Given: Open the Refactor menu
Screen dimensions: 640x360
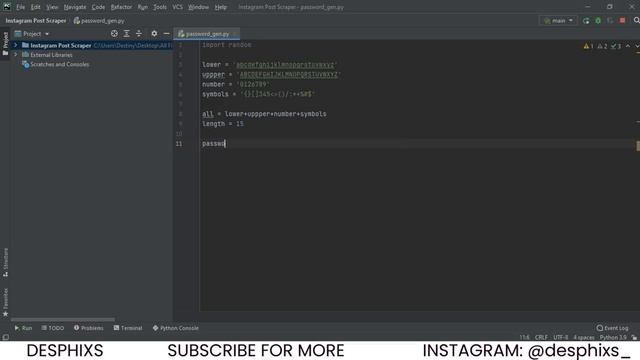Looking at the screenshot, I should pos(121,7).
